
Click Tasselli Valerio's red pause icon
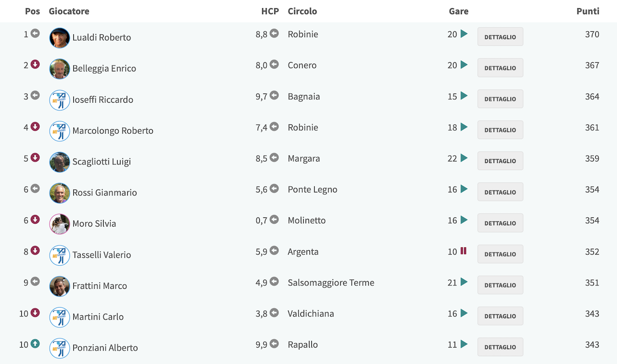tap(464, 251)
